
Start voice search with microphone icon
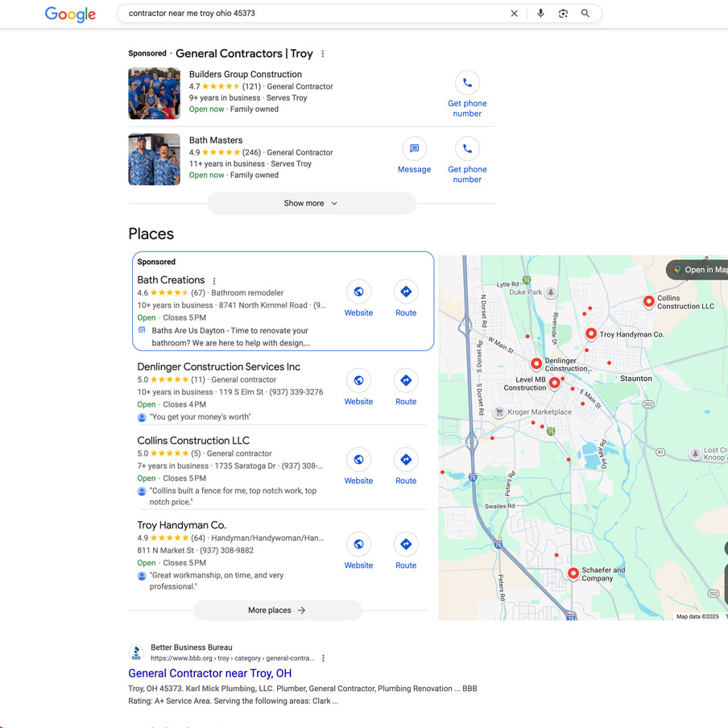point(540,14)
